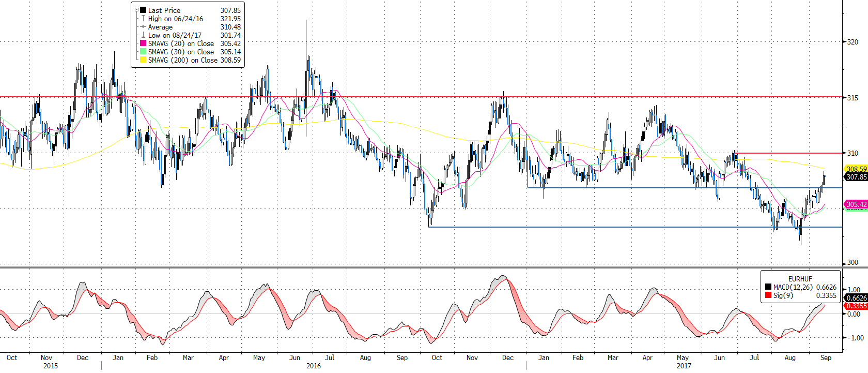Click the 305.14 value in legend
The height and width of the screenshot is (373, 868).
pos(230,52)
